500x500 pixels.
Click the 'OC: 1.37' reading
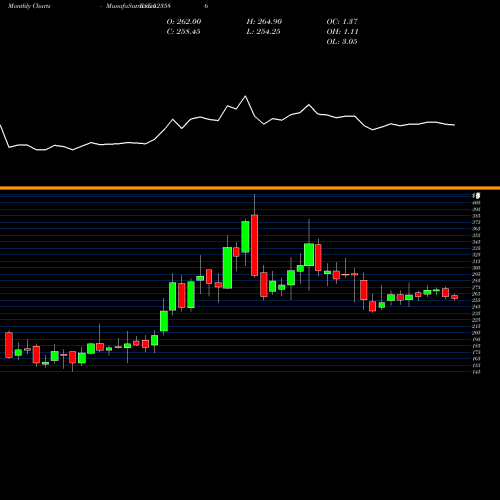pos(342,21)
